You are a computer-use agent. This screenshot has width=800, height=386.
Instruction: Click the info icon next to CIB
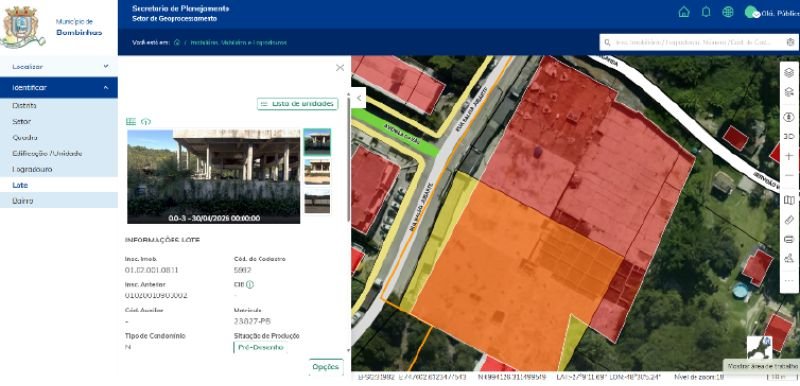pyautogui.click(x=249, y=285)
